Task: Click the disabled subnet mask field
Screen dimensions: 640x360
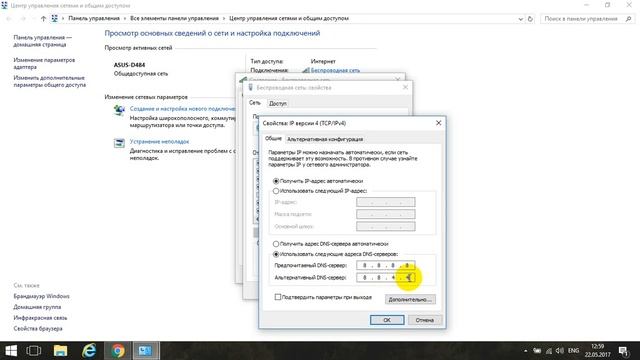Action: tap(386, 214)
